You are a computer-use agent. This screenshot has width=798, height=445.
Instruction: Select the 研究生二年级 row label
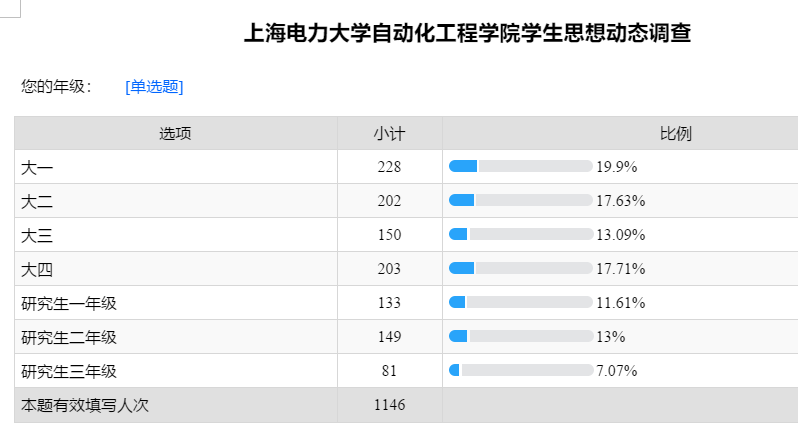point(69,337)
